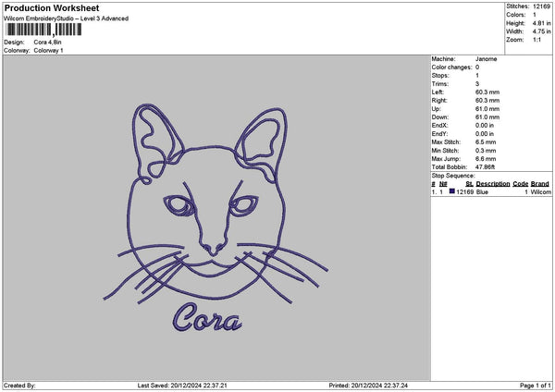Select the Machine value 'Janome'

[x=486, y=58]
